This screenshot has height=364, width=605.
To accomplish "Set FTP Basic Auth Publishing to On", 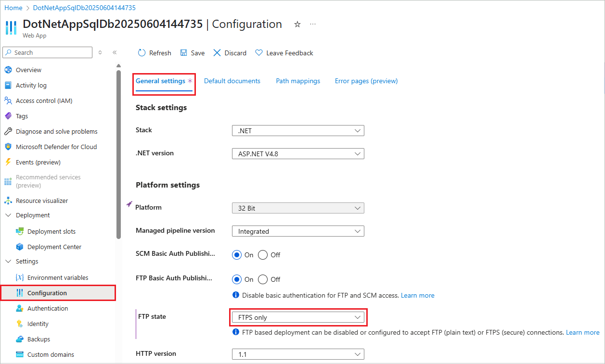I will (x=237, y=279).
